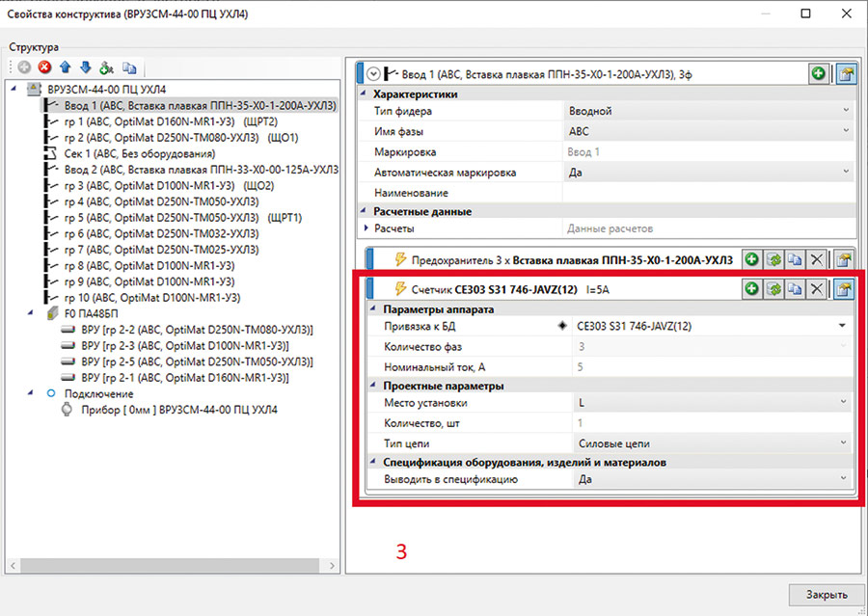This screenshot has width=868, height=616.
Task: Select гр 5 OptiMat D250N-TM050 (ЩРТ1)
Action: (x=182, y=218)
